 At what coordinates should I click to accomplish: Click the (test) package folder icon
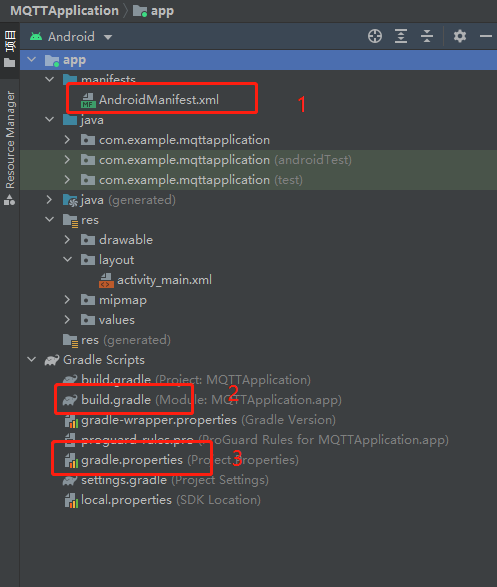pos(88,180)
